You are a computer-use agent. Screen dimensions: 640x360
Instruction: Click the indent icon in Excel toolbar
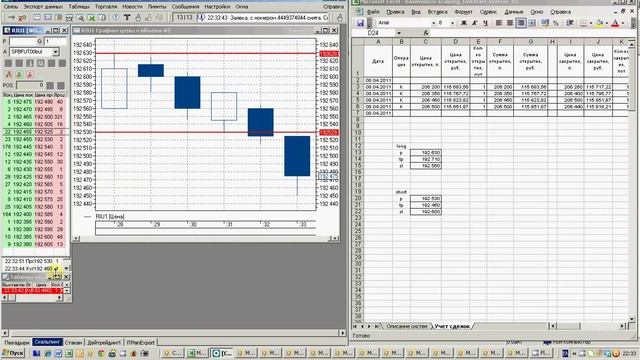click(x=570, y=23)
